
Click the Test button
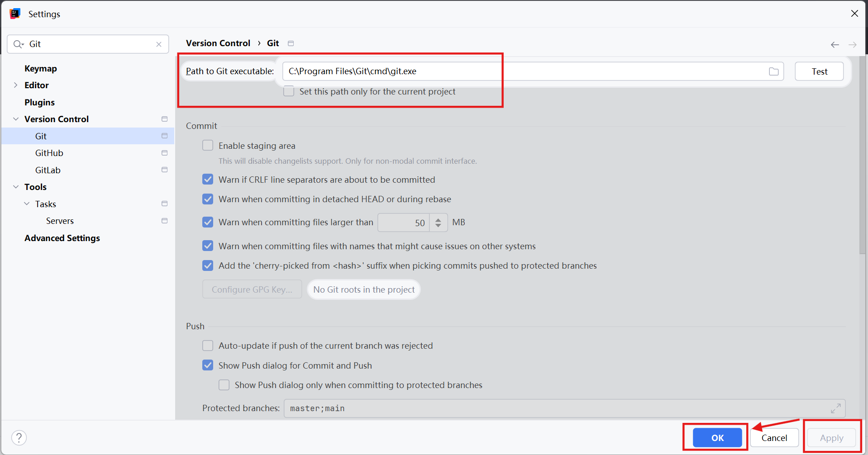(x=819, y=71)
